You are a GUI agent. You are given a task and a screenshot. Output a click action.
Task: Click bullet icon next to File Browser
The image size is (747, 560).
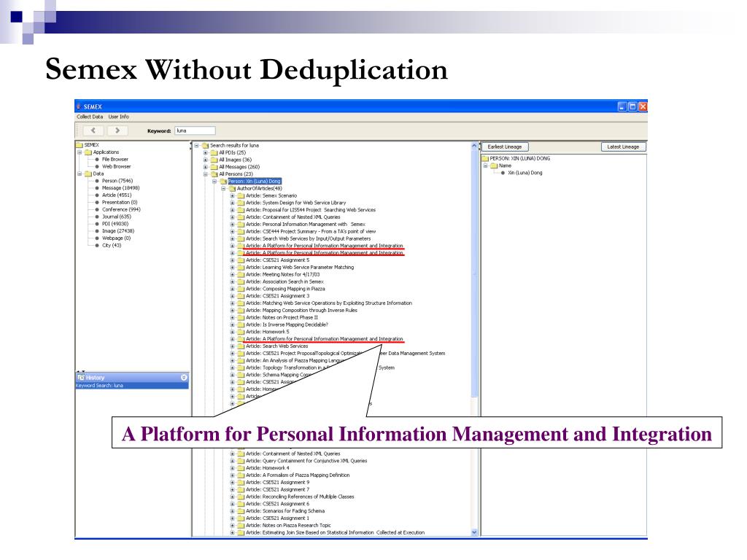pos(97,160)
